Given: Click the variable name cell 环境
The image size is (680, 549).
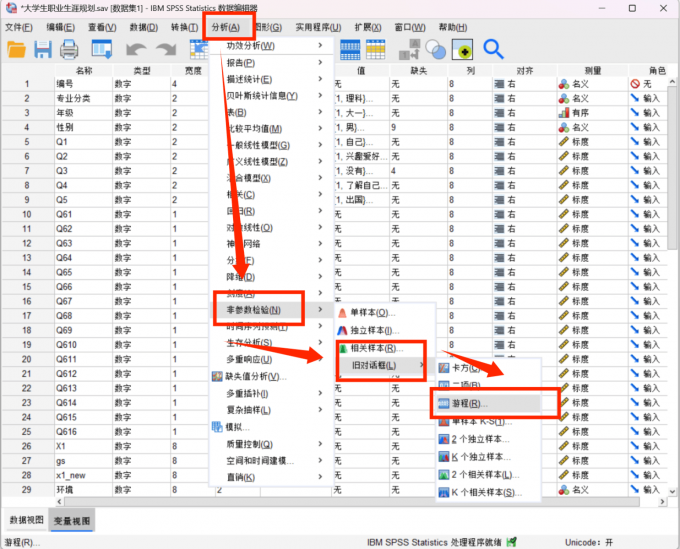Looking at the screenshot, I should pyautogui.click(x=83, y=490).
